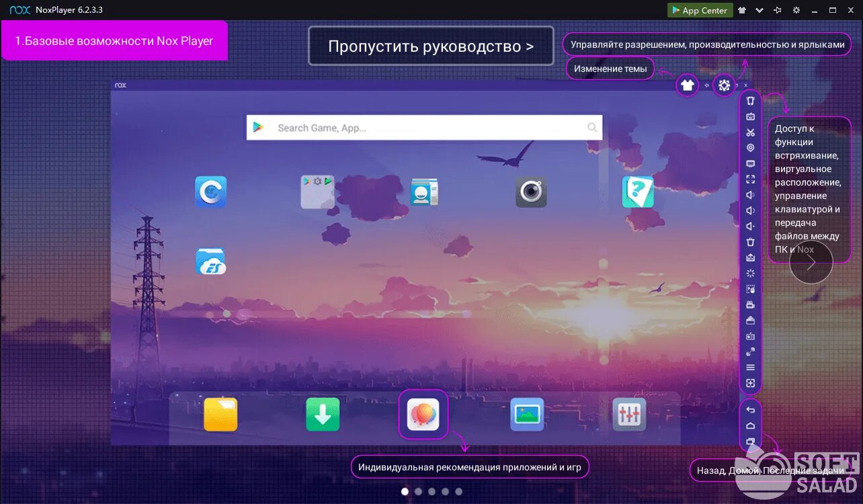
Task: Open ES File Explorer app
Action: point(210,261)
